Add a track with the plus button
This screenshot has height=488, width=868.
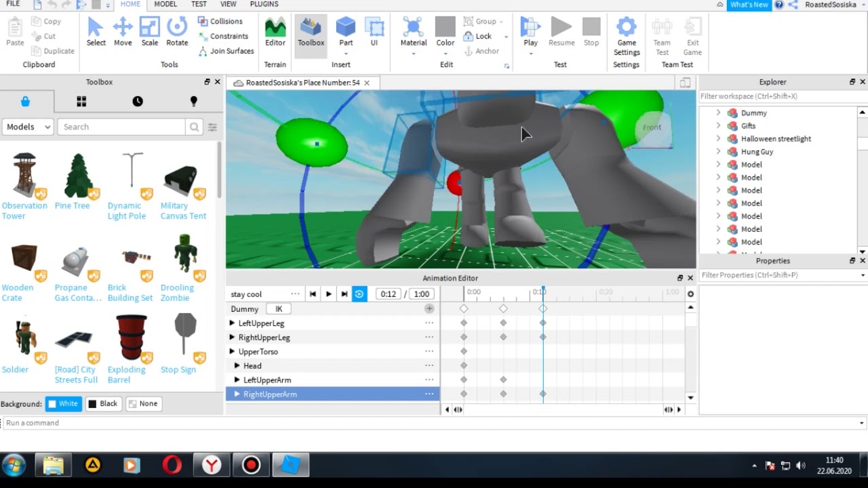click(x=429, y=309)
